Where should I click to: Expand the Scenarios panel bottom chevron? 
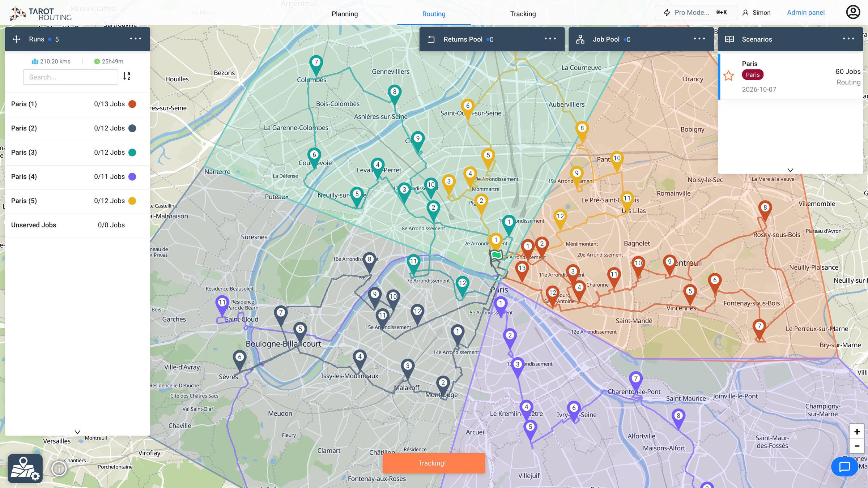coord(791,170)
